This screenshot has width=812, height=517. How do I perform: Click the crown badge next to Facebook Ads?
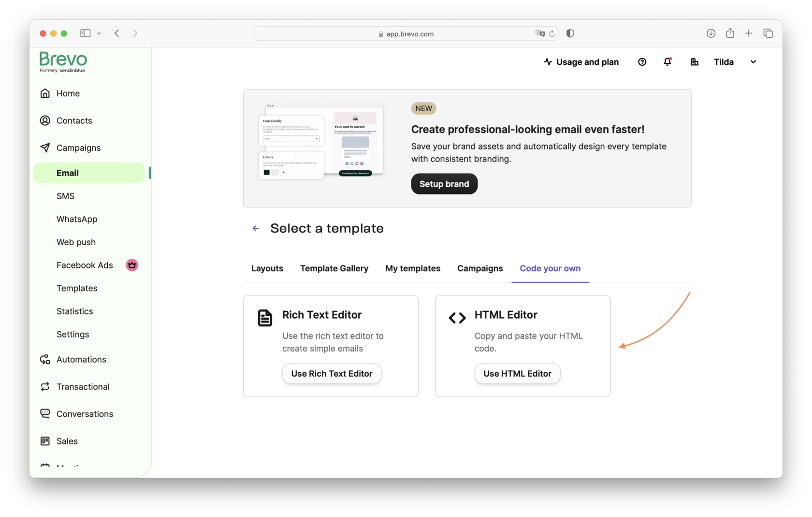click(132, 265)
